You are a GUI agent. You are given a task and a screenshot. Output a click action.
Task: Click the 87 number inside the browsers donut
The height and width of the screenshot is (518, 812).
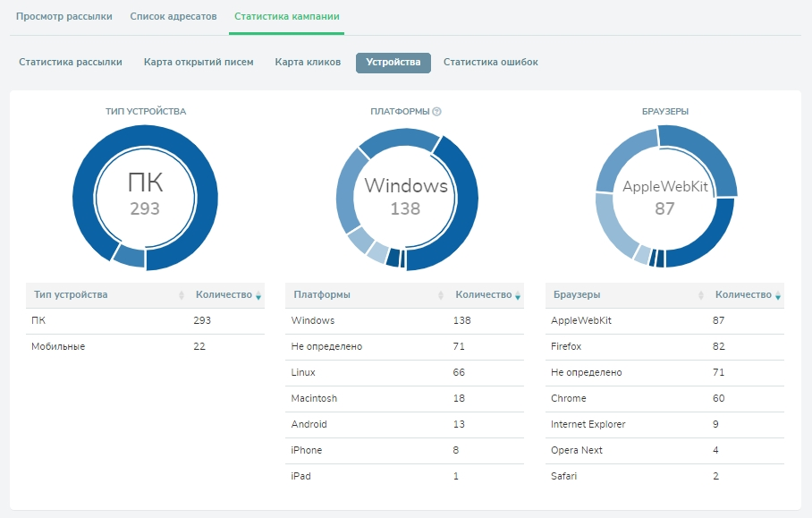pos(665,208)
